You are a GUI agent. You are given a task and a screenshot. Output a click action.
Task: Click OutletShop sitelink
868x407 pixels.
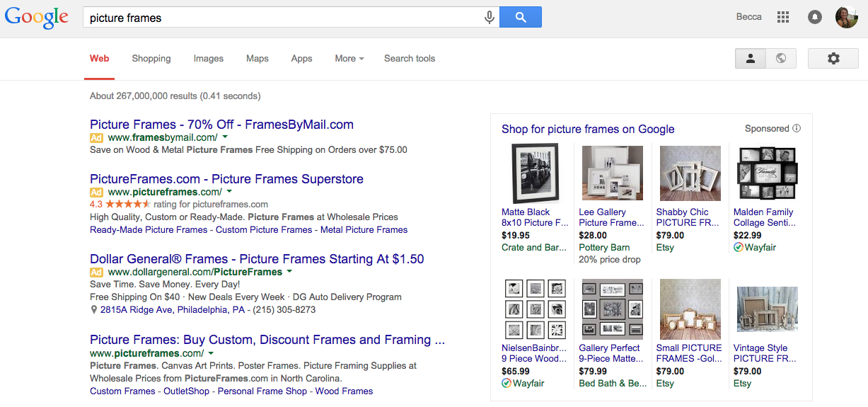(187, 391)
